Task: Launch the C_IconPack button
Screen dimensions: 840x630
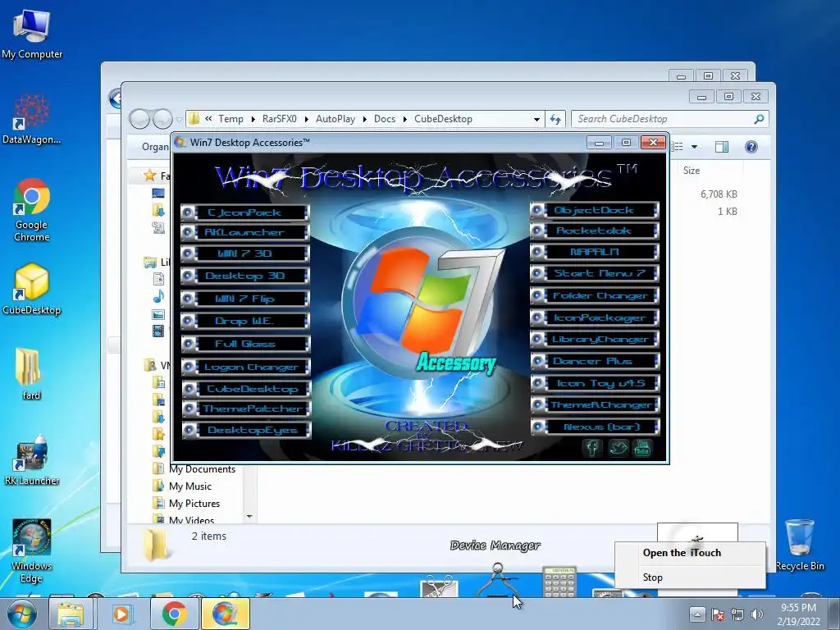Action: click(x=245, y=212)
